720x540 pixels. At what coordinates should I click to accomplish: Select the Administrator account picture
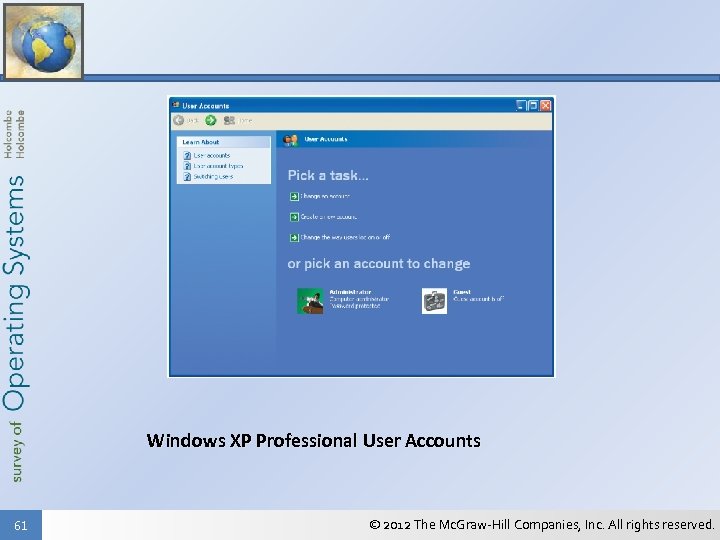tap(310, 301)
